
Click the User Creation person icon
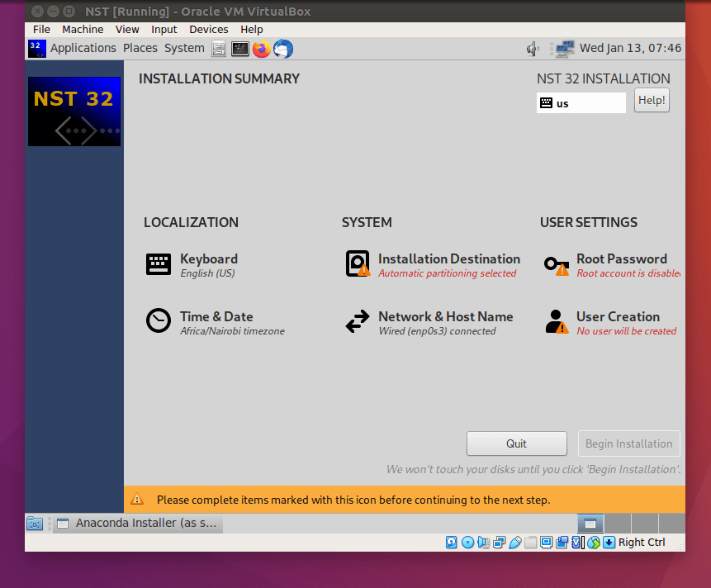tap(557, 321)
